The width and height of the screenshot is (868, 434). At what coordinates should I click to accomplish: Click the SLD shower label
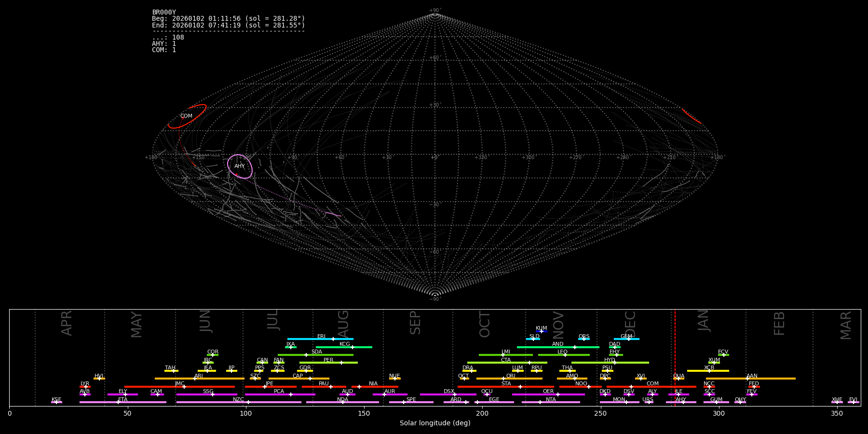pos(534,337)
